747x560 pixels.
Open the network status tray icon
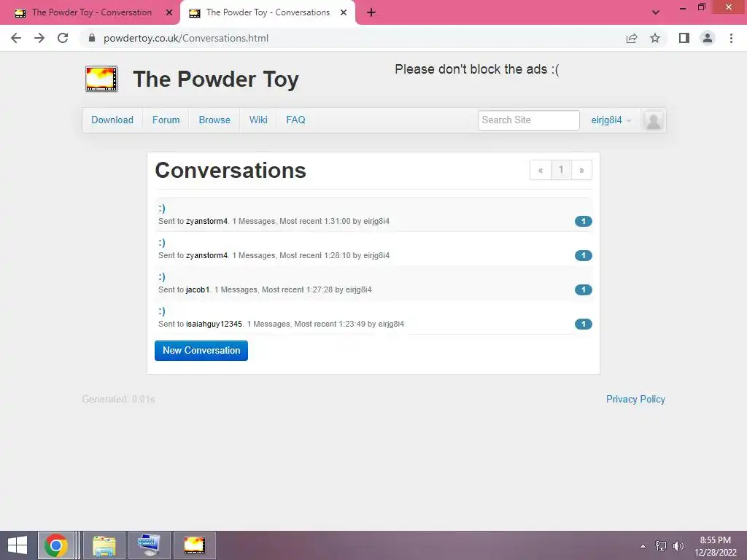point(661,546)
